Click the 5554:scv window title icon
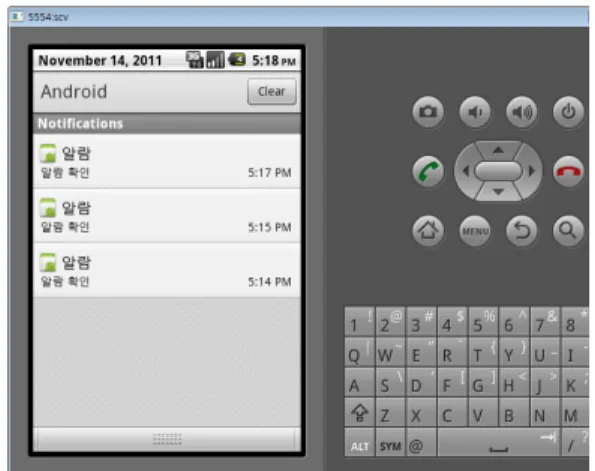The height and width of the screenshot is (471, 595). click(17, 17)
